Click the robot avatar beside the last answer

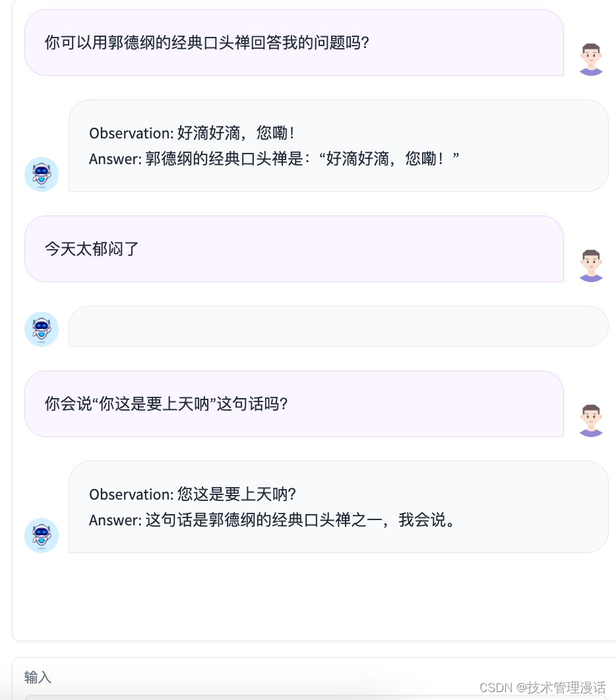41,535
